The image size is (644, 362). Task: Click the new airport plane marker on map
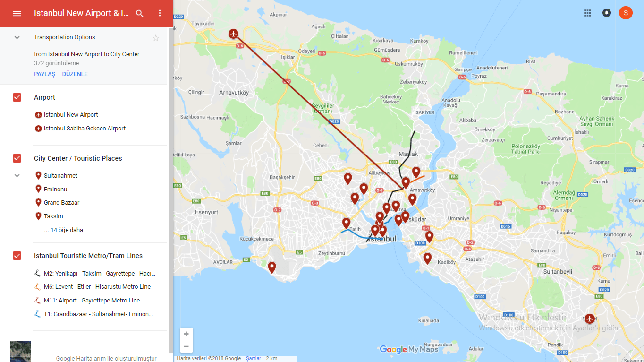pyautogui.click(x=233, y=34)
